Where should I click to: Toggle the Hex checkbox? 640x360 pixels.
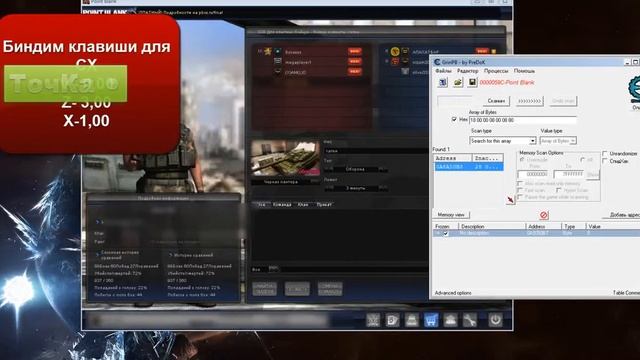click(454, 120)
